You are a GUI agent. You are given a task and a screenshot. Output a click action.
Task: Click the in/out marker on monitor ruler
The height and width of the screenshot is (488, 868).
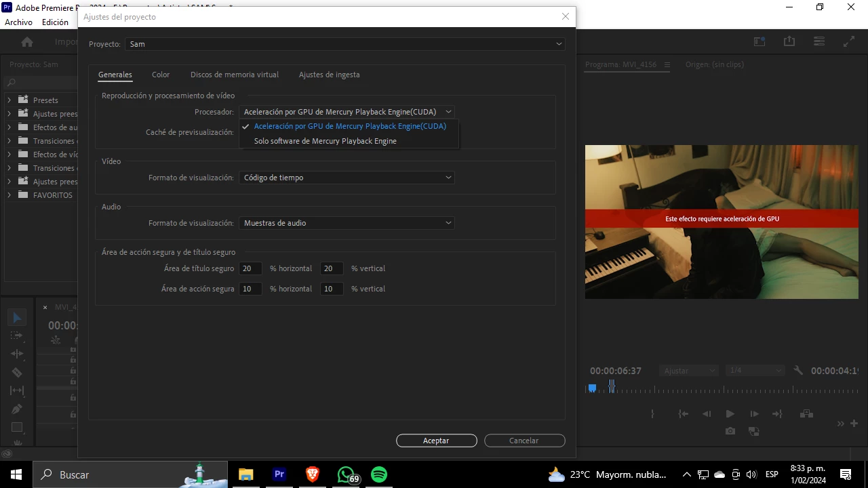(x=612, y=387)
